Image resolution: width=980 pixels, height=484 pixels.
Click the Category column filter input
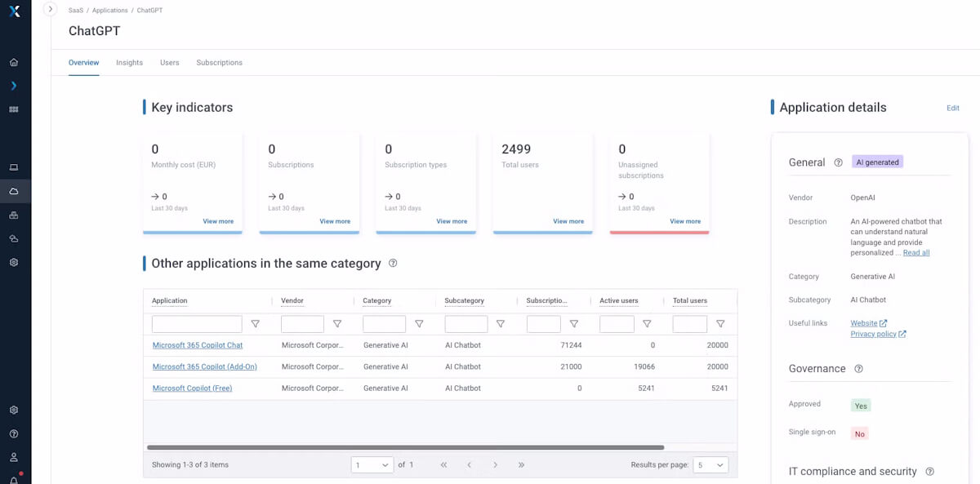[384, 324]
